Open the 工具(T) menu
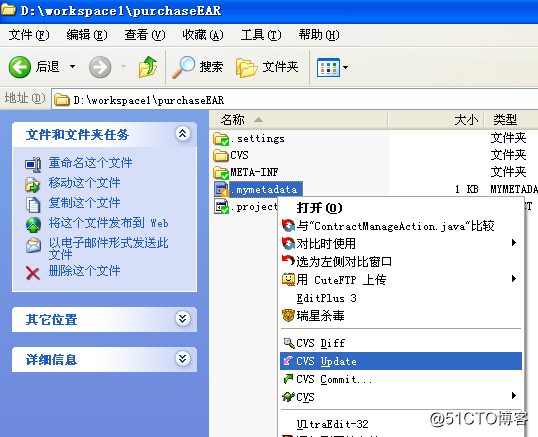 point(261,35)
